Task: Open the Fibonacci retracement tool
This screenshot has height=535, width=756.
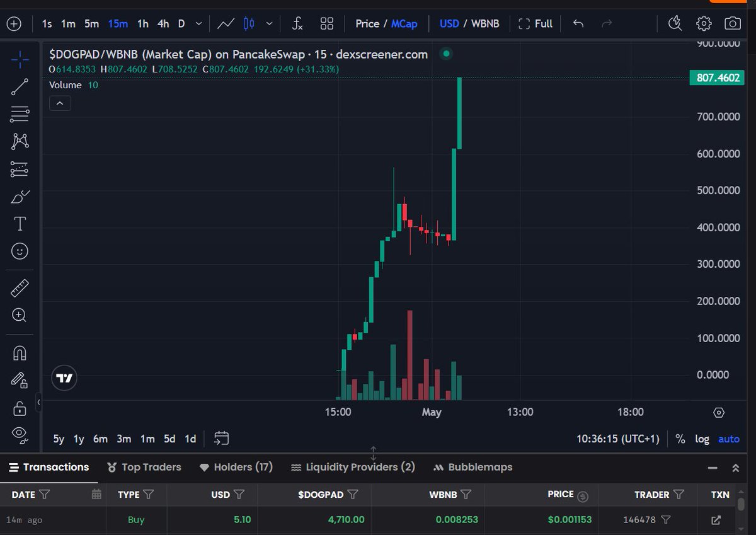Action: (x=20, y=115)
